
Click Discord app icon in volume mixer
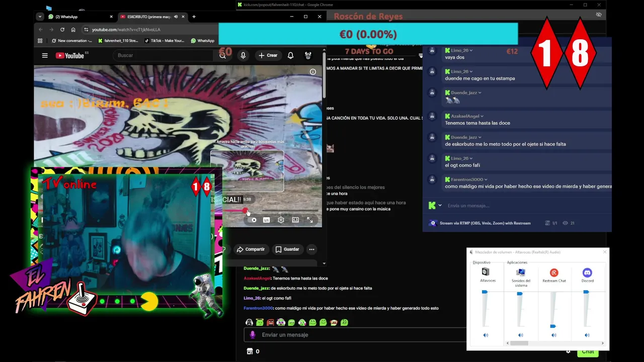coord(587,273)
